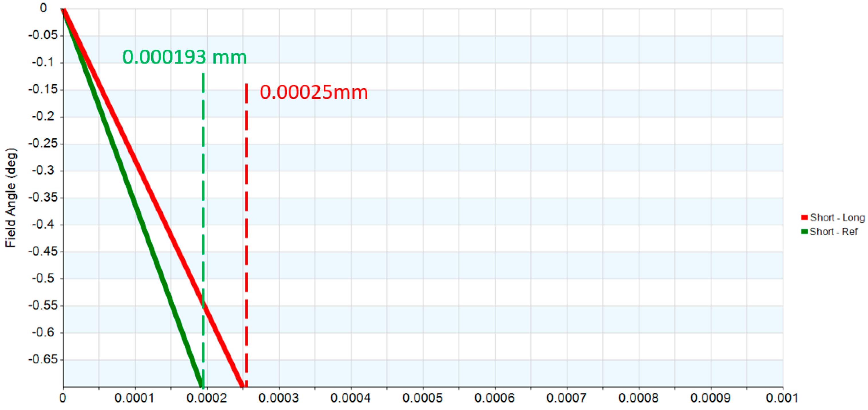Image resolution: width=868 pixels, height=410 pixels.
Task: Click the -0.35 y-axis tick label
Action: click(43, 197)
